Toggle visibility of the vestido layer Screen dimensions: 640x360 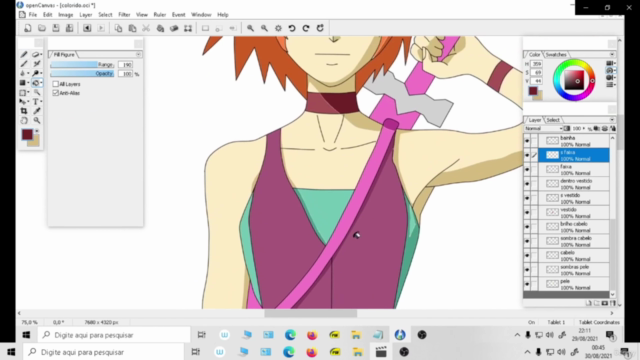coord(527,212)
